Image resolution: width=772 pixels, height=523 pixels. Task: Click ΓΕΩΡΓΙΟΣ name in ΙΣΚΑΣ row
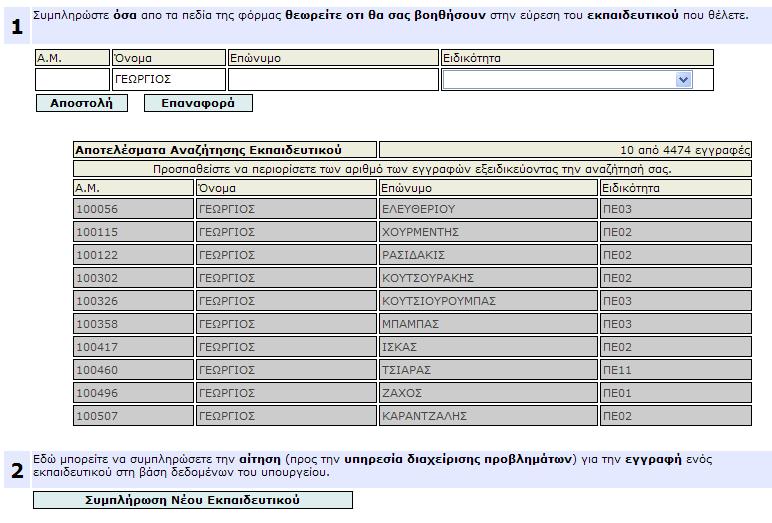(x=227, y=347)
